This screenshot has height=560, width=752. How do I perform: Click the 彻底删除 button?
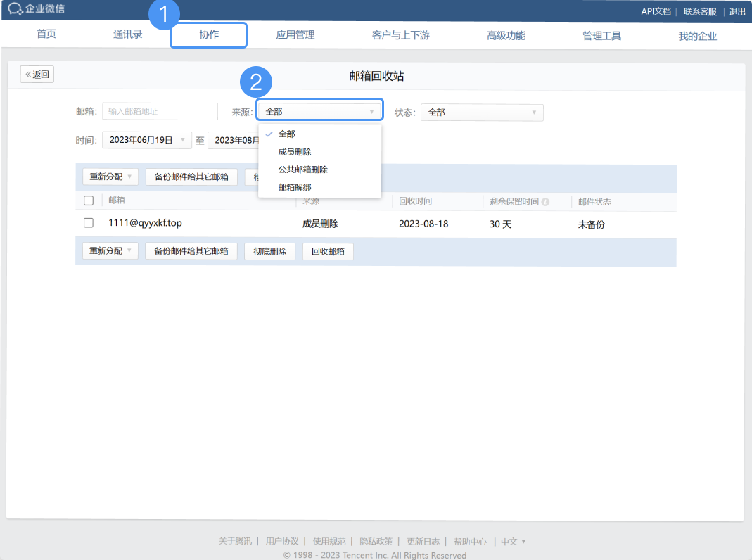(271, 250)
